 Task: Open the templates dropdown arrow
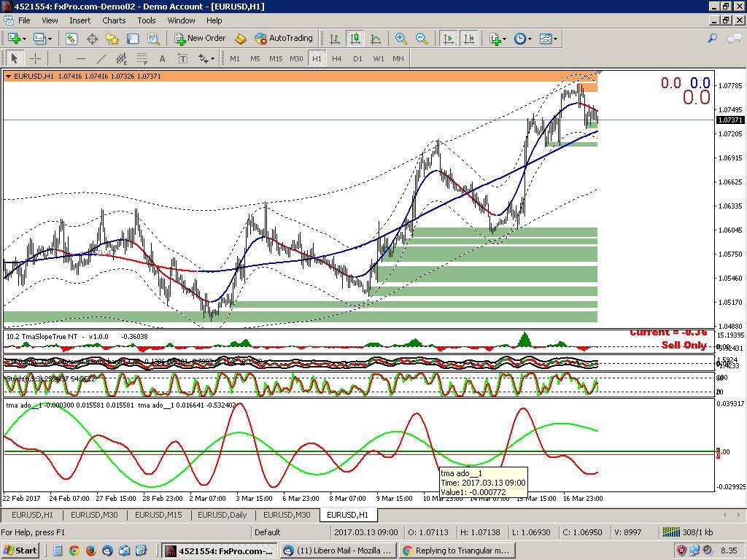click(555, 38)
